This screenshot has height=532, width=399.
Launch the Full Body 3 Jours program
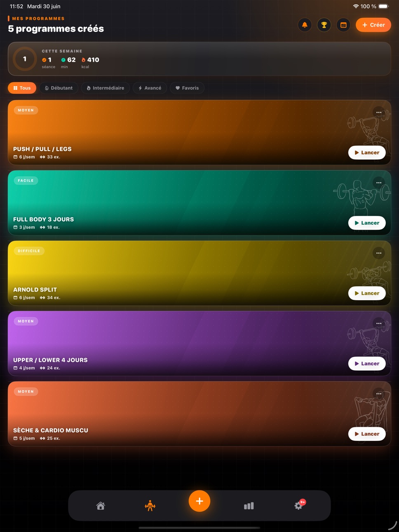pos(367,223)
